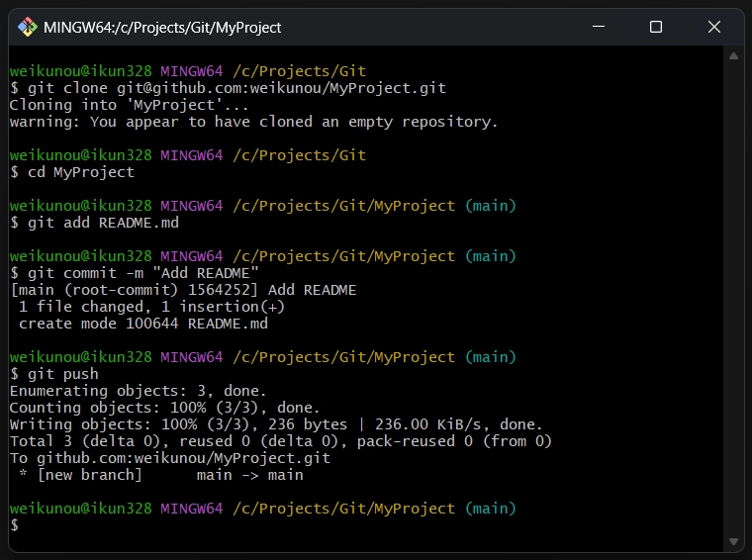Image resolution: width=752 pixels, height=560 pixels.
Task: Click the '[main (root-commit) 1564252] Add README' line
Action: pyautogui.click(x=183, y=290)
